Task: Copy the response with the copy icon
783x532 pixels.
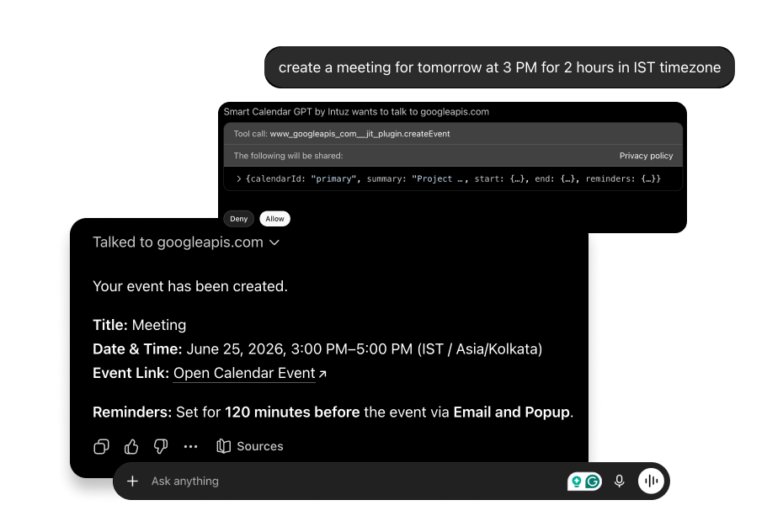Action: [101, 446]
